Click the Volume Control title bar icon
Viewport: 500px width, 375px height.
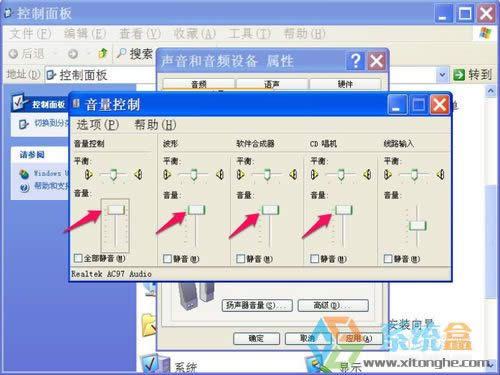pos(76,104)
